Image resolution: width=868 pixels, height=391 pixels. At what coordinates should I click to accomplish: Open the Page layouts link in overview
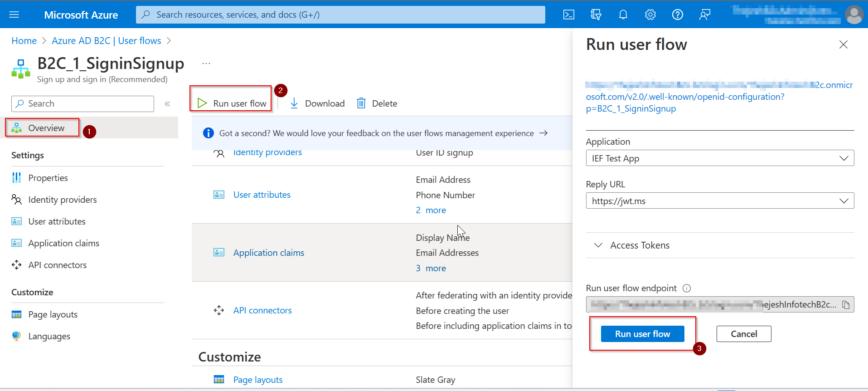pos(258,380)
